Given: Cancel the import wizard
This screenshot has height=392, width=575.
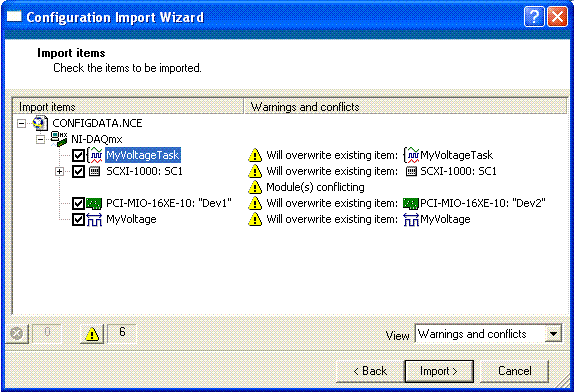Looking at the screenshot, I should pyautogui.click(x=514, y=371).
